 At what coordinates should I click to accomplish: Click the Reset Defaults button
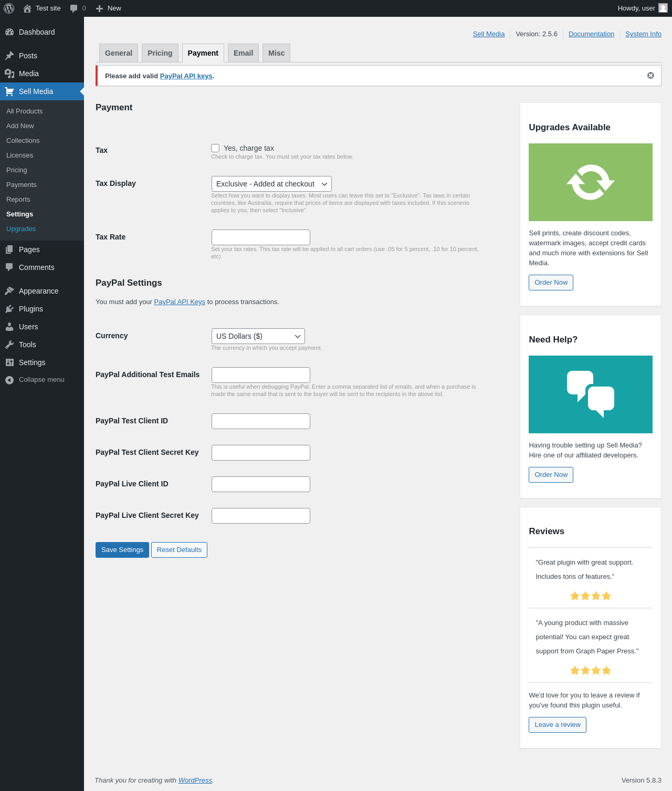[179, 550]
